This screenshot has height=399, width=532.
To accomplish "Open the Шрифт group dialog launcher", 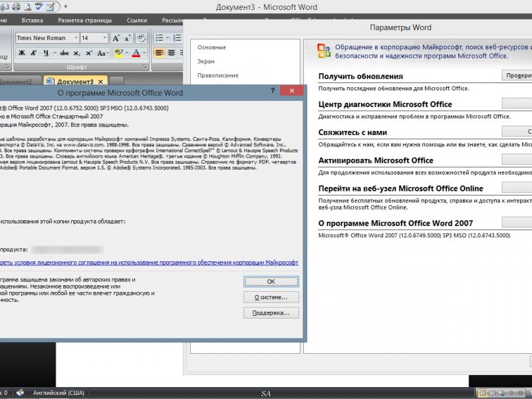I will [145, 67].
